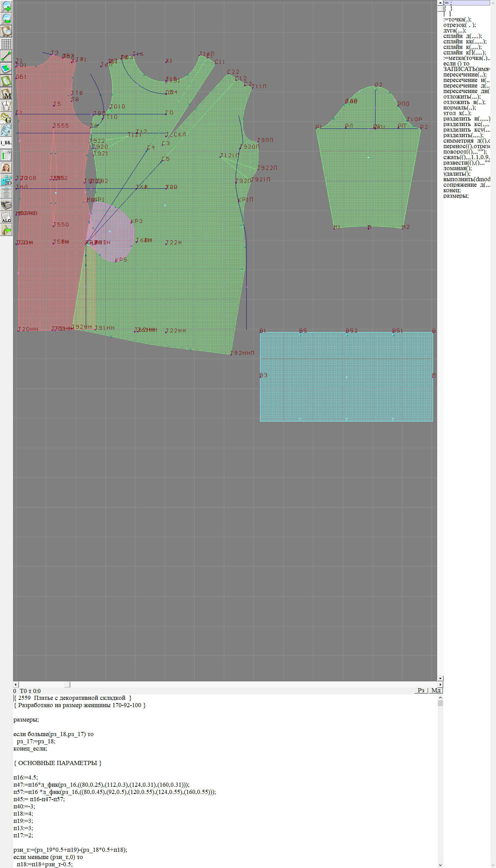496x868 pixels.
Task: Open the stacked books library icon
Action: pos(6,205)
